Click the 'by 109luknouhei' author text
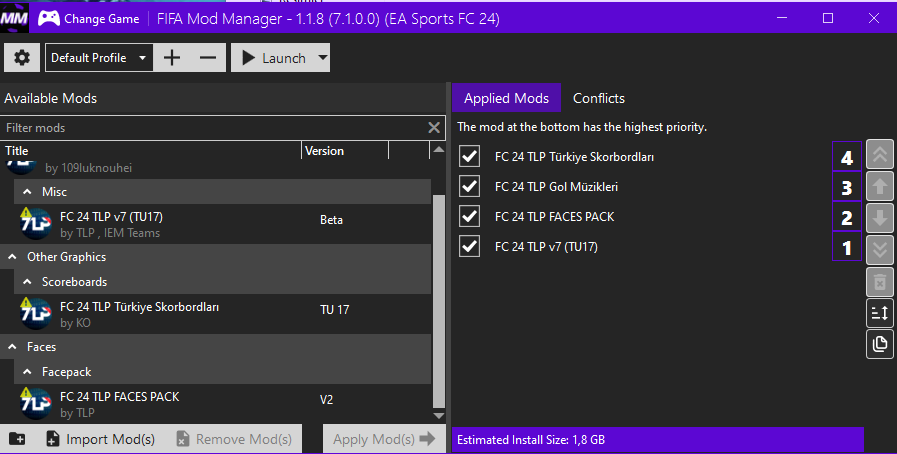The width and height of the screenshot is (897, 454). coord(89,168)
